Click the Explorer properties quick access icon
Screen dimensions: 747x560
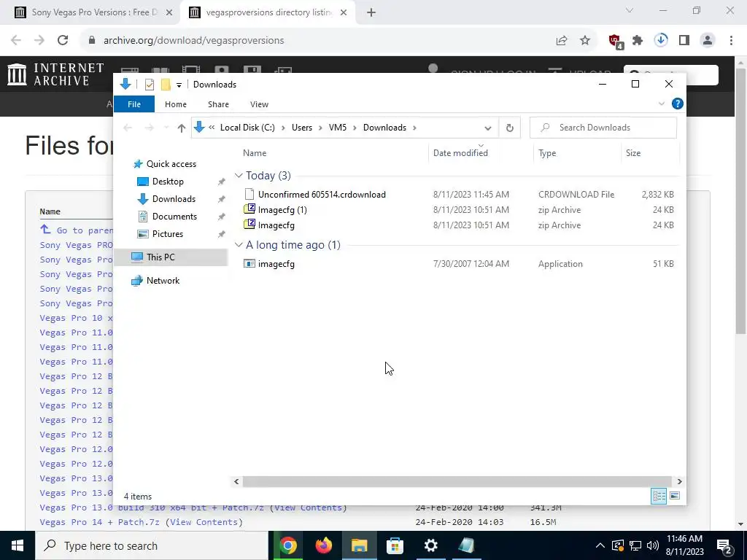[149, 85]
